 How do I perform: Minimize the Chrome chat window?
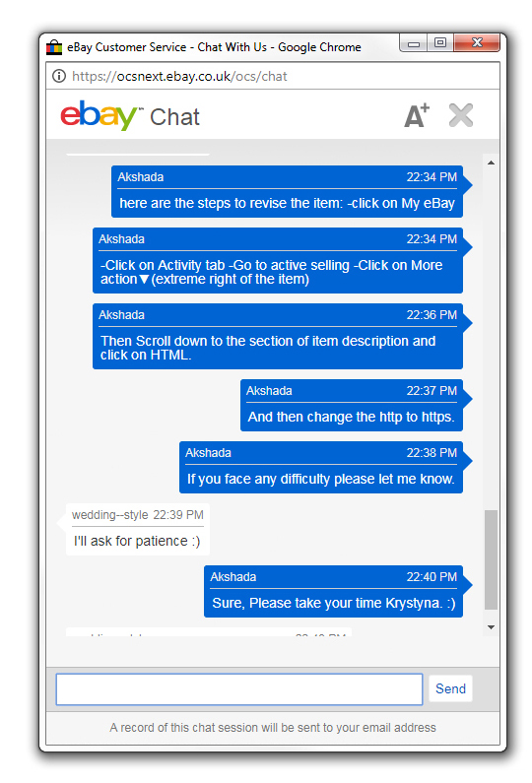[413, 43]
